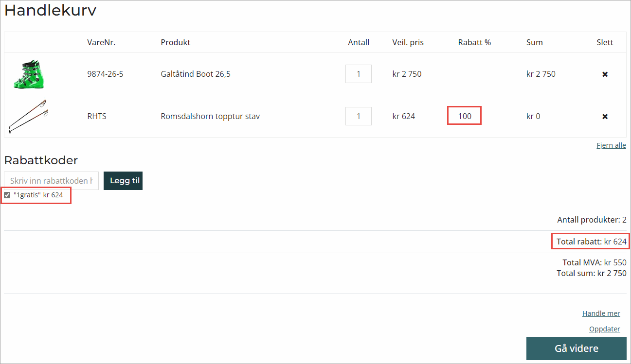Open the Romsdalshorn topptur stav product link
This screenshot has height=364, width=631.
click(x=210, y=117)
